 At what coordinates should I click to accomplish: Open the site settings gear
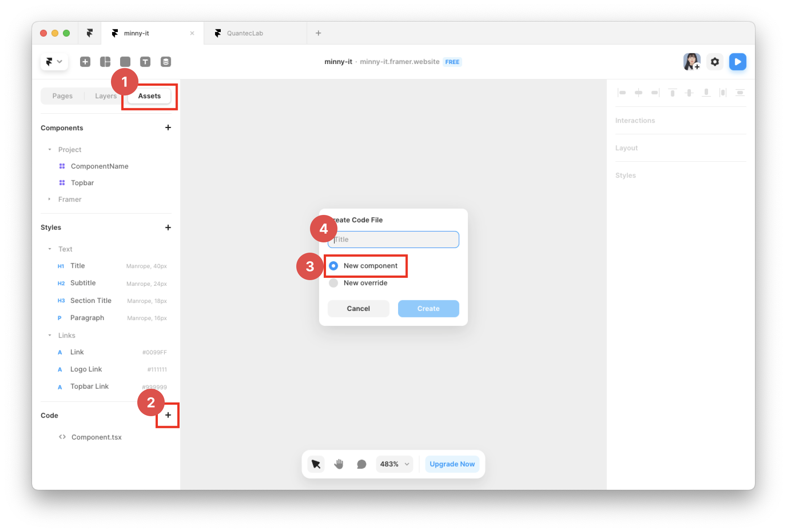[715, 62]
